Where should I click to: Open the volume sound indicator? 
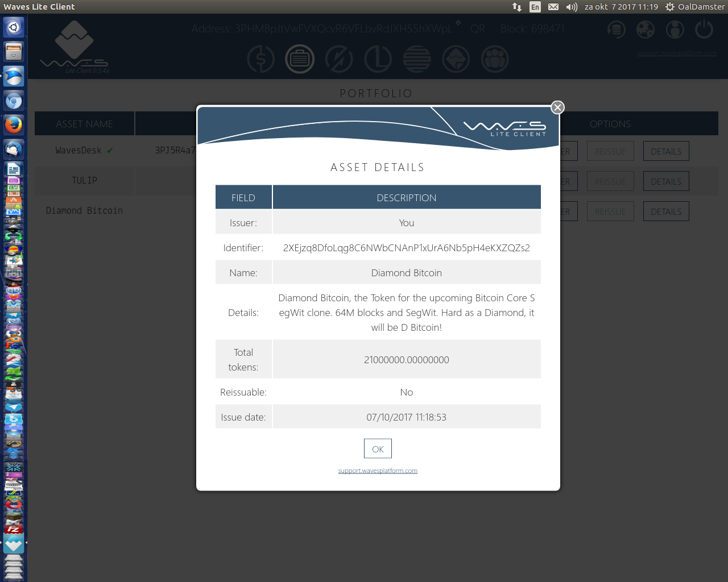point(572,7)
